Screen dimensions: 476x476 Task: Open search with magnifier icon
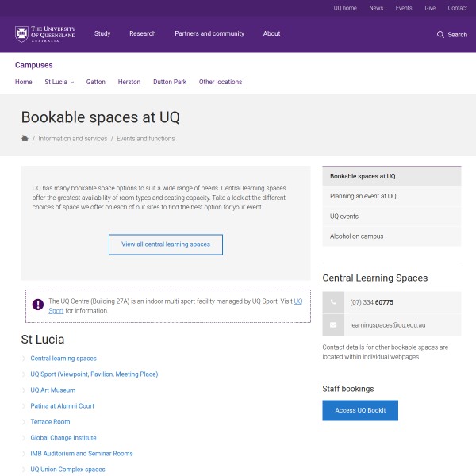click(441, 34)
